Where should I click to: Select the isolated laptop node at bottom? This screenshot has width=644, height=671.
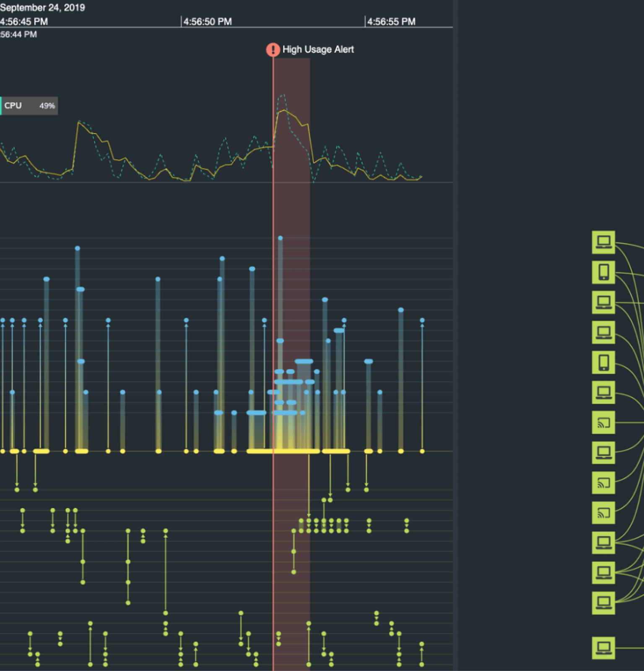(603, 647)
